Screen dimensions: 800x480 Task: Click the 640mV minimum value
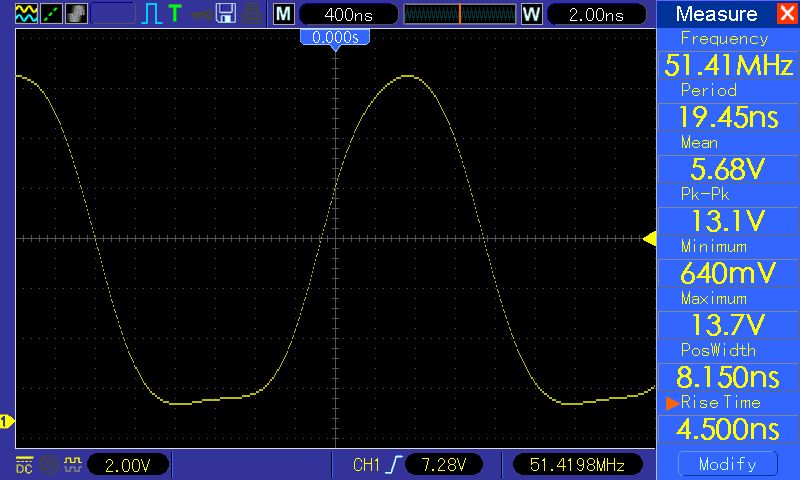(x=728, y=273)
